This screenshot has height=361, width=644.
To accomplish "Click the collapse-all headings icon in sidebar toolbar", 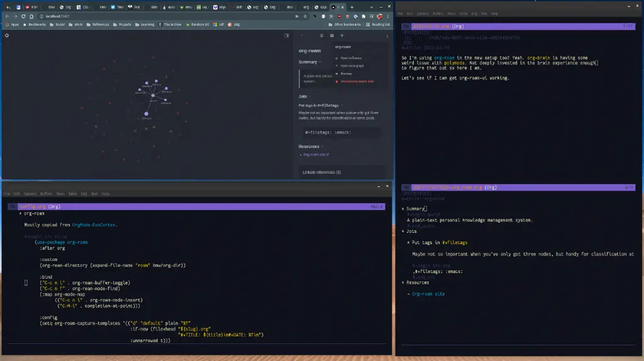I will [341, 36].
